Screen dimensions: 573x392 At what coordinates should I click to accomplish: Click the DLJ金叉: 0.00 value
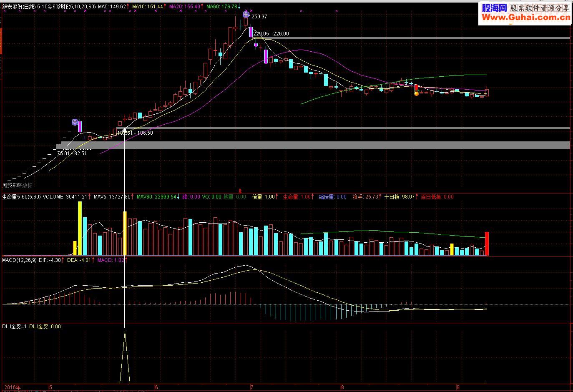[x=45, y=327]
